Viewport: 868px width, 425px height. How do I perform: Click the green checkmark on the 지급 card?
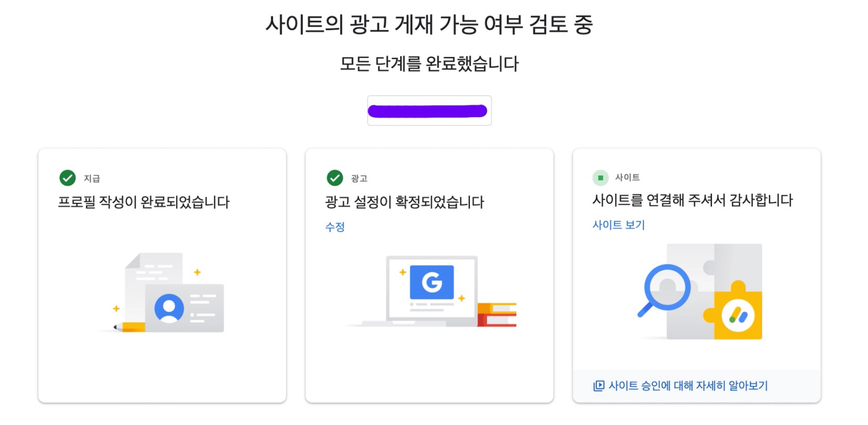(67, 178)
